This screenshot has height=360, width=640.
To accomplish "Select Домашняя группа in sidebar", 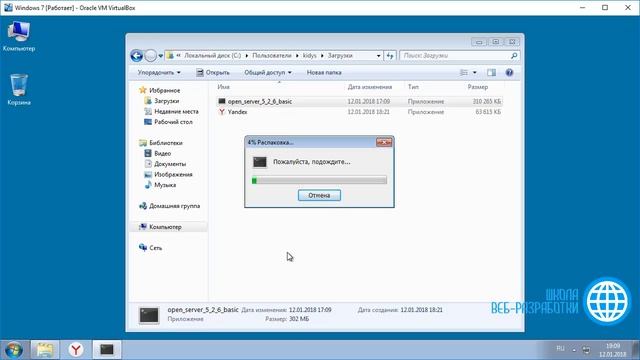I will 169,206.
